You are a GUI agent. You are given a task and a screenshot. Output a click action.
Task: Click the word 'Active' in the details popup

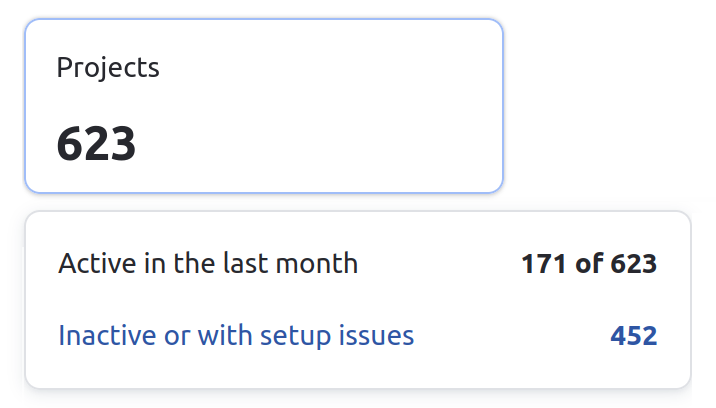[91, 264]
